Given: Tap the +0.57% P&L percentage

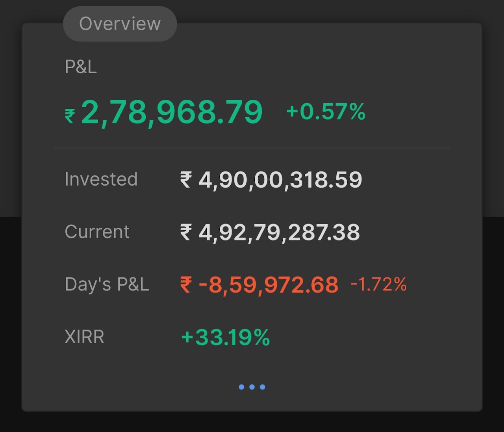Looking at the screenshot, I should (326, 112).
